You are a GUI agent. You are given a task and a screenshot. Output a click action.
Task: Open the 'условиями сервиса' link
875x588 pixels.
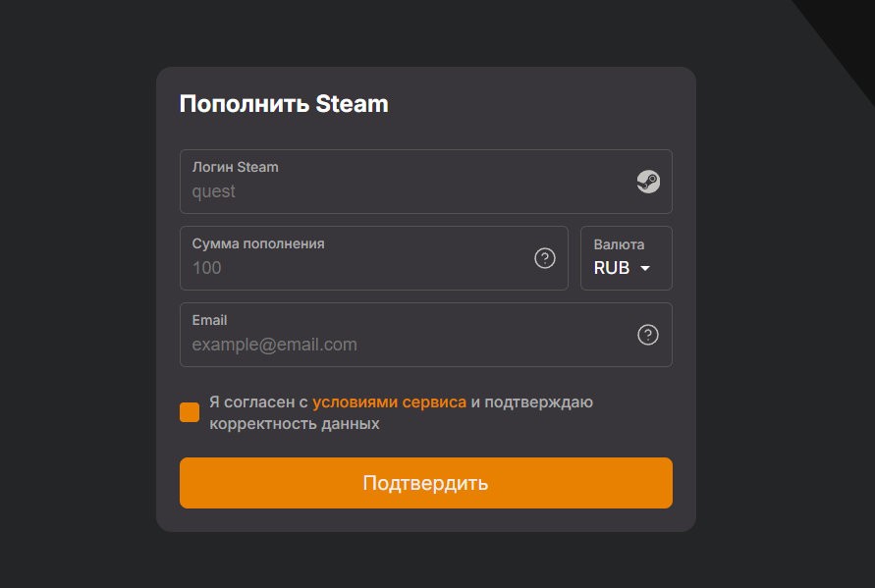click(x=389, y=401)
